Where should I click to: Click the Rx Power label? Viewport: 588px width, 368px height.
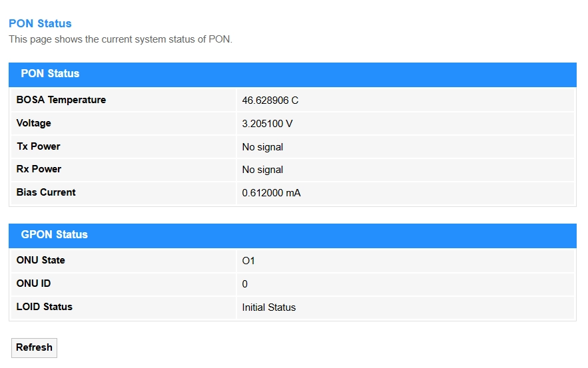39,169
